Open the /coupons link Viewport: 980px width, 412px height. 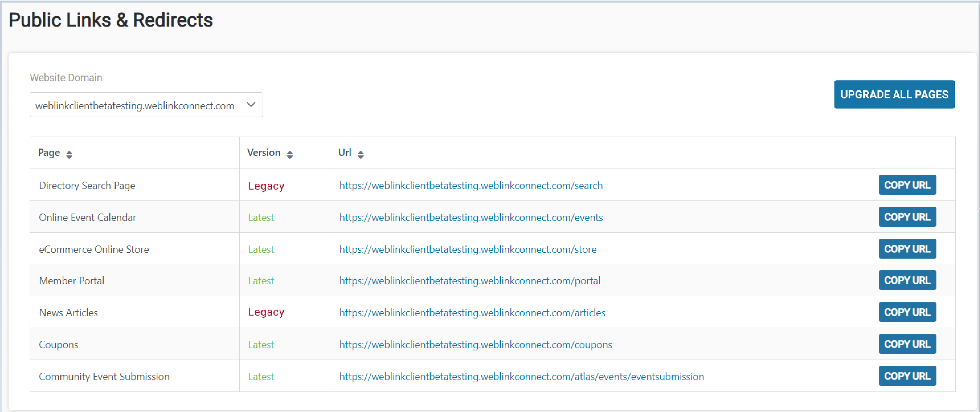(476, 345)
